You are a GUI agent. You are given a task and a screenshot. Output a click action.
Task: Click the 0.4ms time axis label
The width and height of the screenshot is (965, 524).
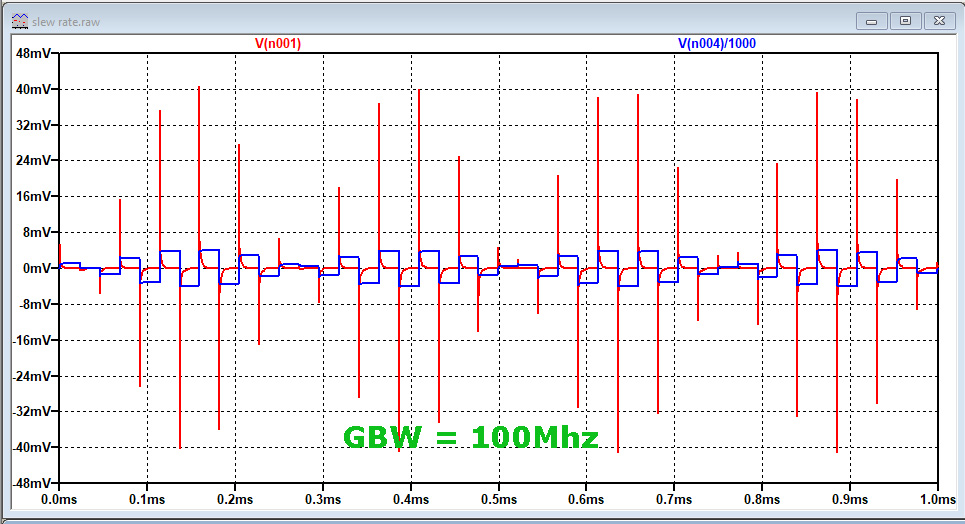point(411,499)
